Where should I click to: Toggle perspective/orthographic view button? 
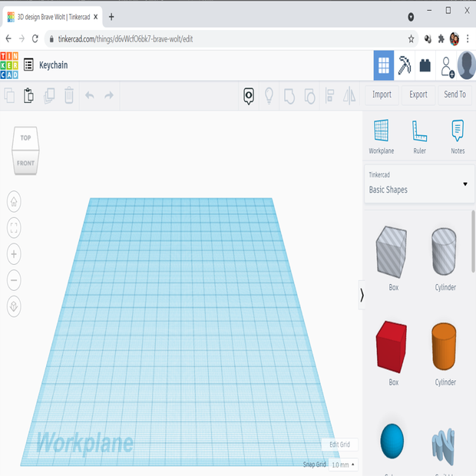pos(14,306)
